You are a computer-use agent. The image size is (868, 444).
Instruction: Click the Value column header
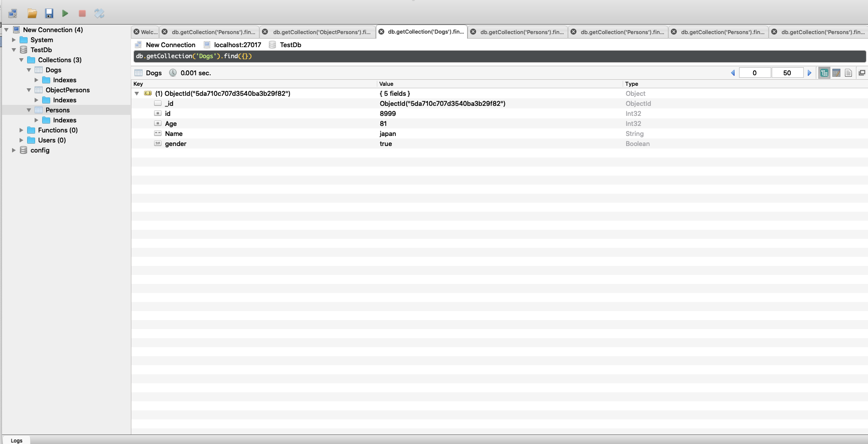tap(500, 84)
